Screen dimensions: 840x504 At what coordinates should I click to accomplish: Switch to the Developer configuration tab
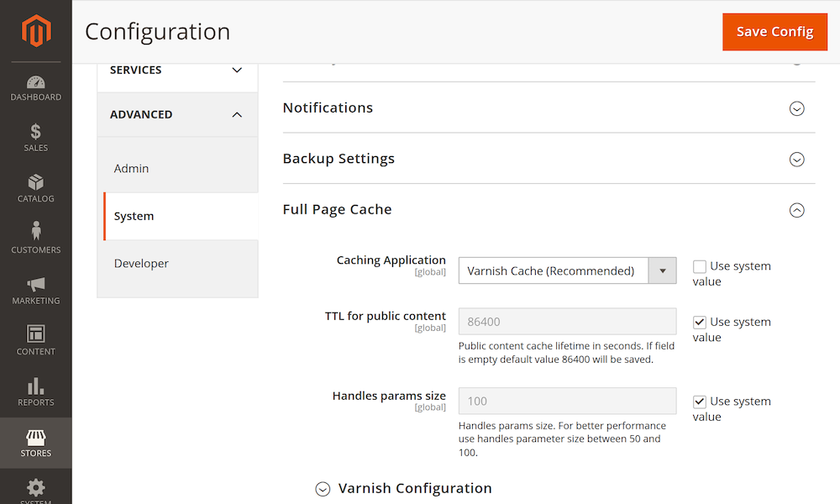[x=141, y=264]
